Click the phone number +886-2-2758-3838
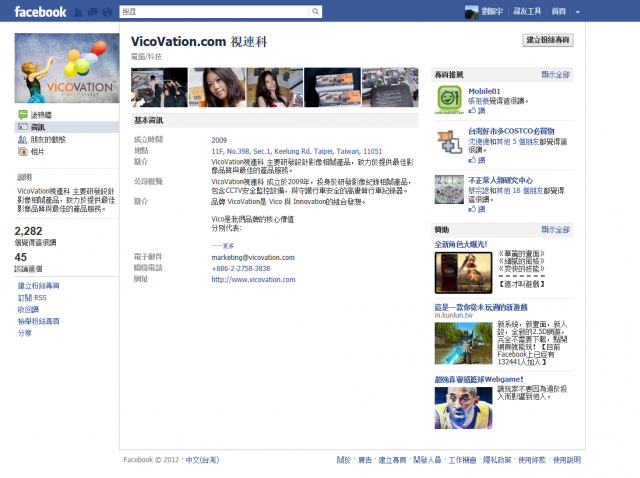Viewport: 640px width, 478px height. pos(241,269)
